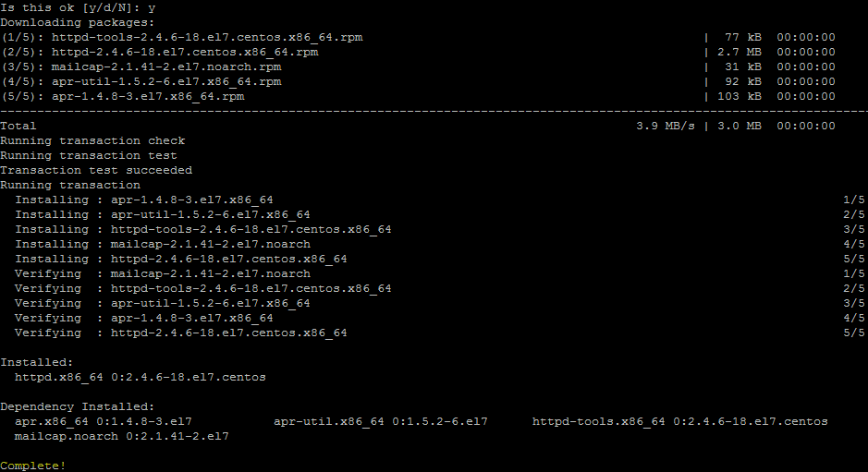Click the 'Is this ok [y/d/N]' prompt line

coord(78,8)
